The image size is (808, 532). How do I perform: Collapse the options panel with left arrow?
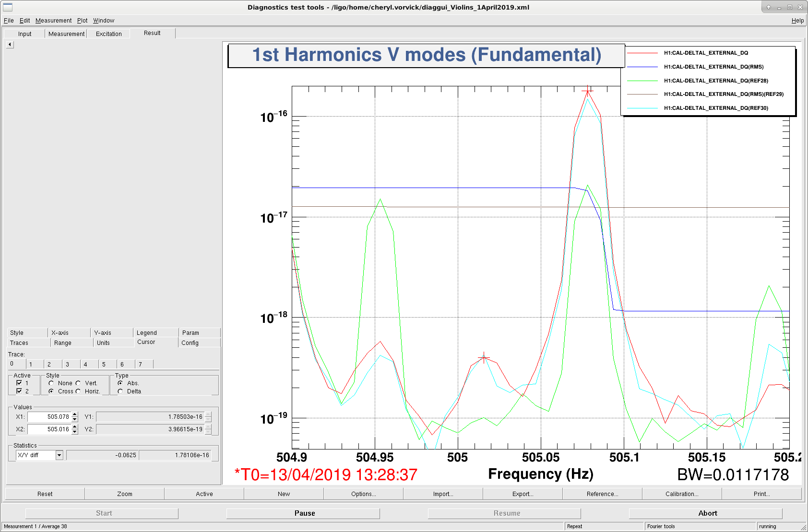pyautogui.click(x=10, y=45)
